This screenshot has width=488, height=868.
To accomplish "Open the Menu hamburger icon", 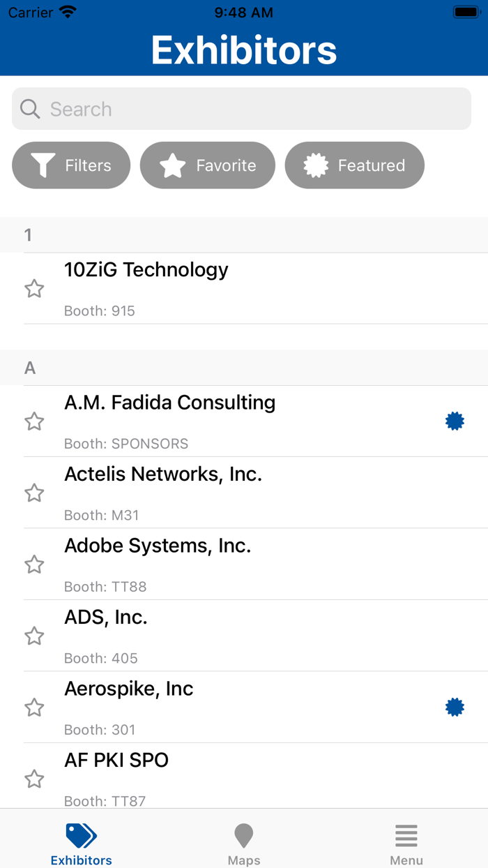I will coord(406,835).
